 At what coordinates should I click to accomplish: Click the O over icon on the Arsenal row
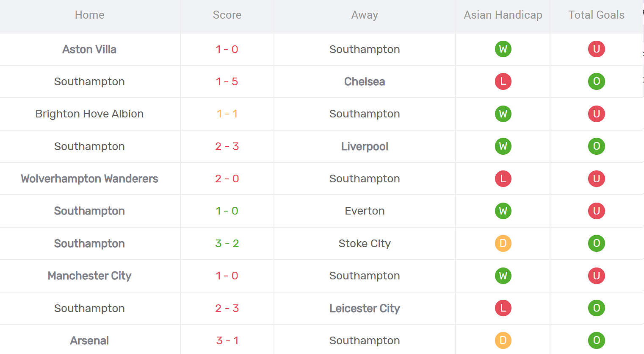(597, 340)
